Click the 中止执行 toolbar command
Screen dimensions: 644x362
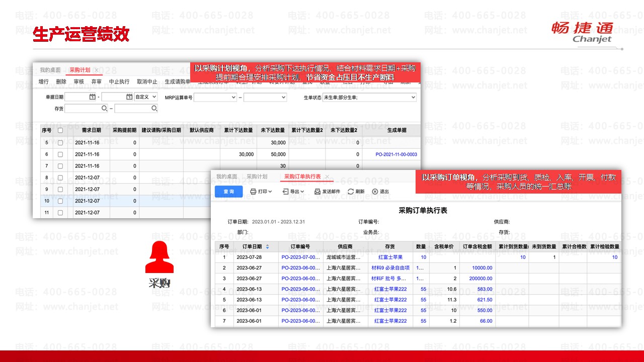tap(119, 81)
